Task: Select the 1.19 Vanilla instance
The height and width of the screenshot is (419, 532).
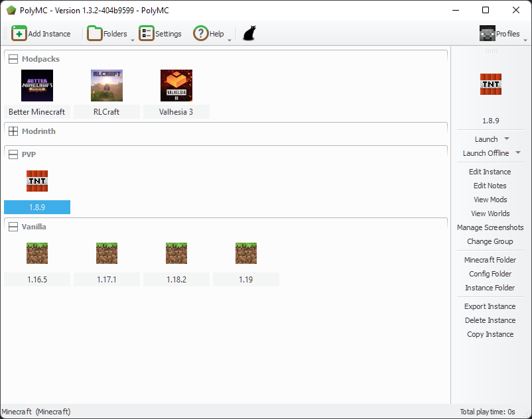Action: pos(246,253)
